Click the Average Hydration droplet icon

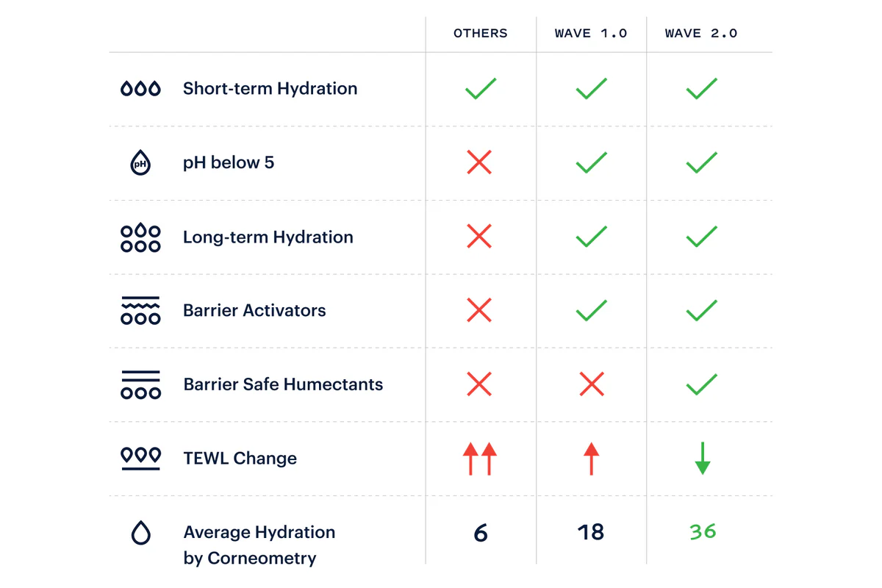(140, 533)
